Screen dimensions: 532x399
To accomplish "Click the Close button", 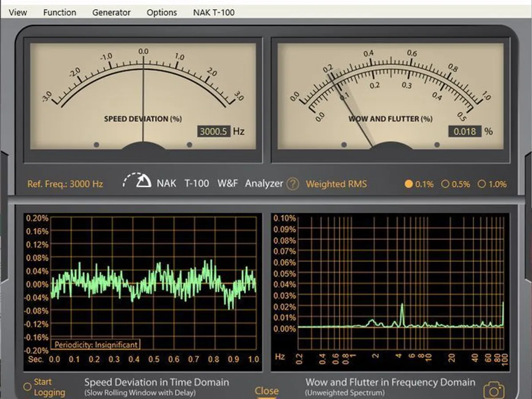I will click(266, 391).
